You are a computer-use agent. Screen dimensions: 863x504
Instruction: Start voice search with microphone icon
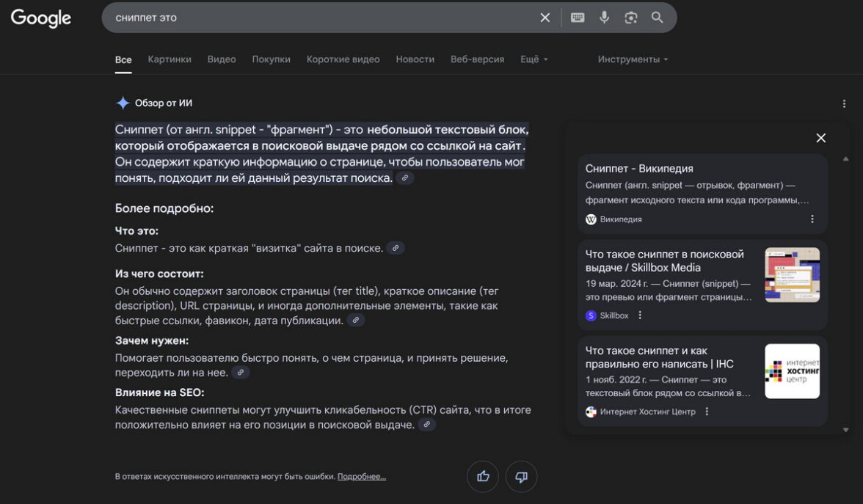[604, 18]
